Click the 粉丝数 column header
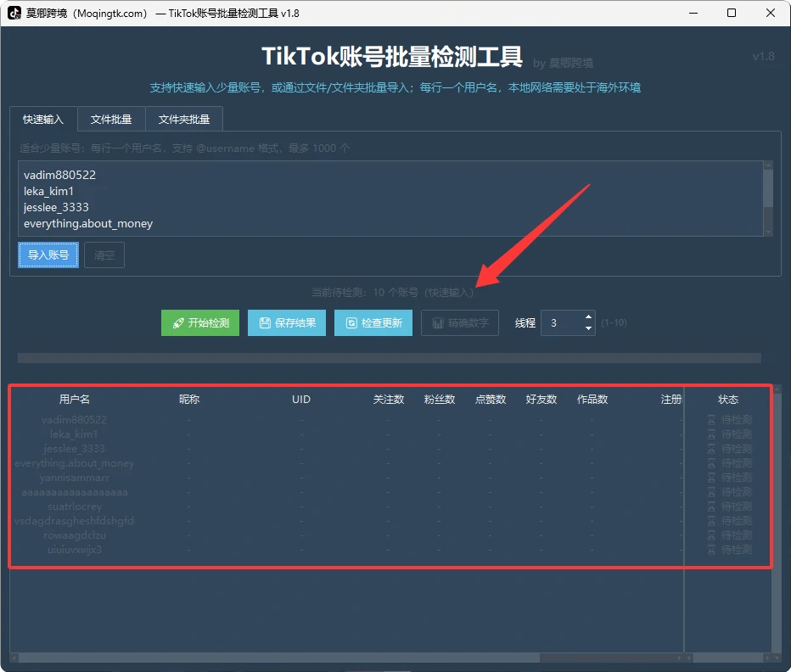The width and height of the screenshot is (791, 672). (440, 399)
